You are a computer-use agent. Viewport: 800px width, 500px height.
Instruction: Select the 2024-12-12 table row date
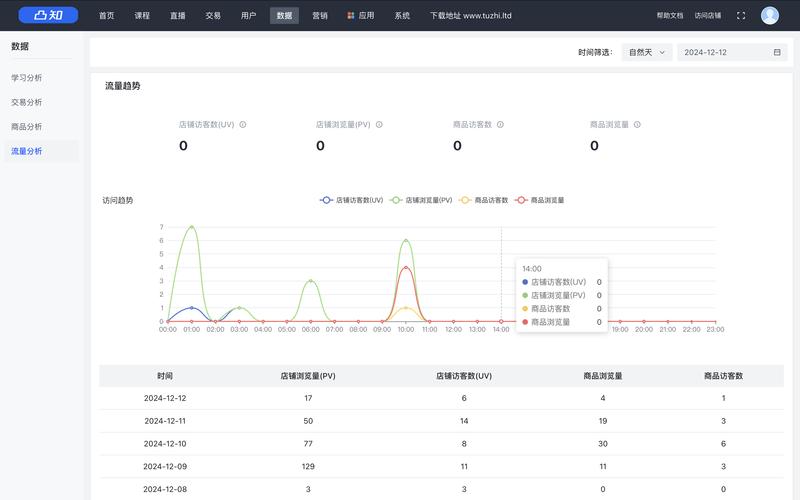165,398
